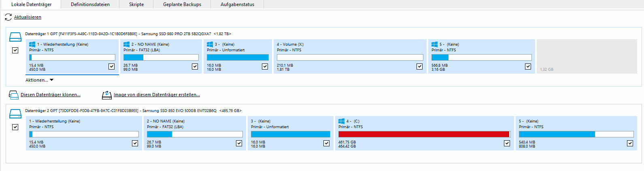The width and height of the screenshot is (644, 171).
Task: Open the Skripte tab
Action: (x=136, y=4)
